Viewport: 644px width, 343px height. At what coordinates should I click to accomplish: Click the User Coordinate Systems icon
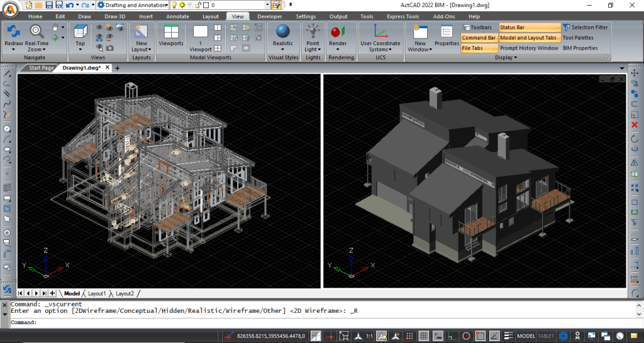(380, 31)
